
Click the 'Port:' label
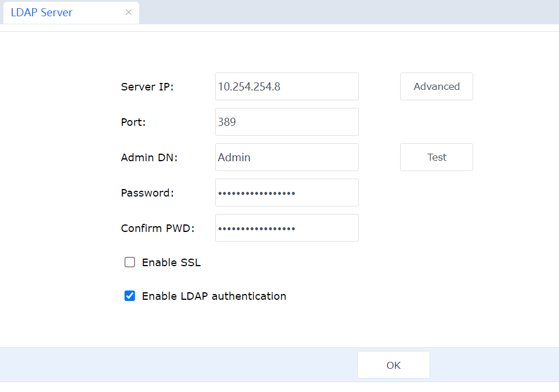(133, 122)
